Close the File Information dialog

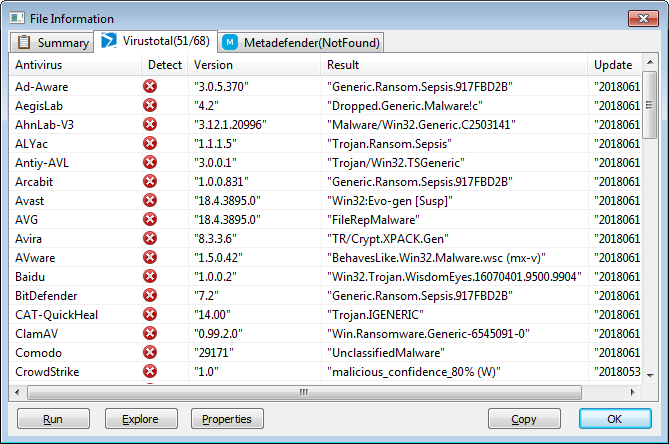click(643, 18)
